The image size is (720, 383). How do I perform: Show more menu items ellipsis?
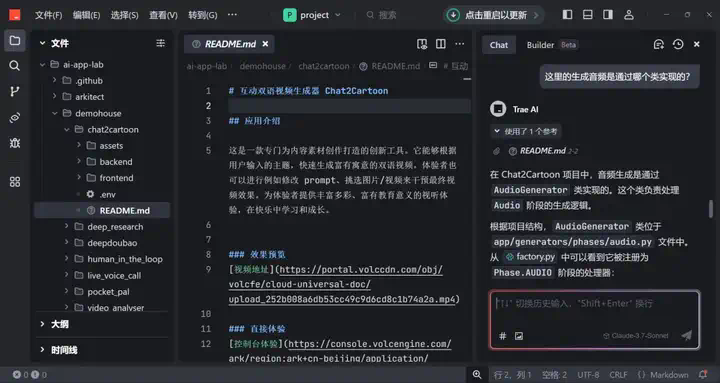232,15
